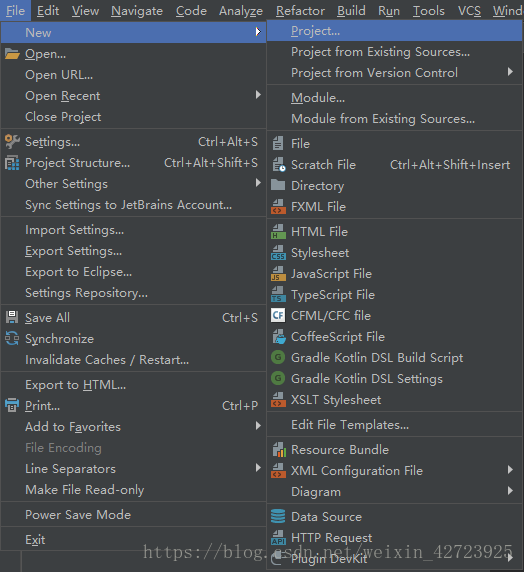Open the Refactor menu

tap(300, 11)
